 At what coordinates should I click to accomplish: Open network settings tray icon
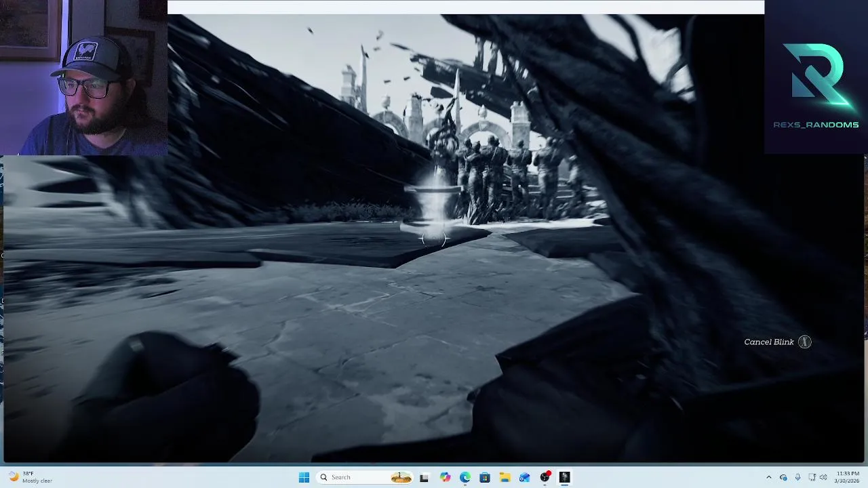click(812, 477)
